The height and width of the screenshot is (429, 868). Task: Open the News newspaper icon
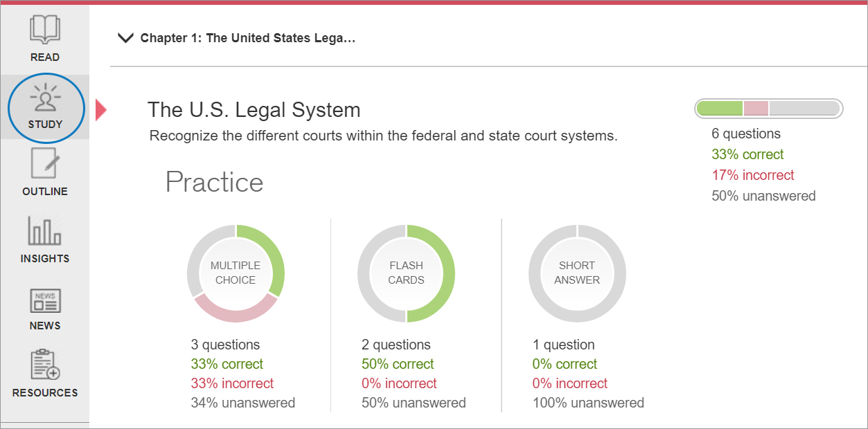(45, 301)
